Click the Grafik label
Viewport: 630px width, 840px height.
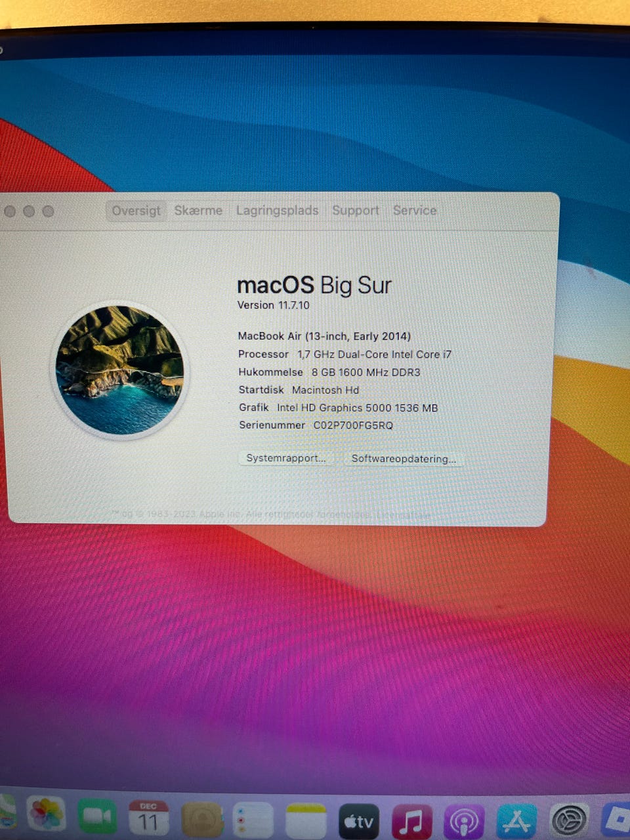pyautogui.click(x=254, y=408)
